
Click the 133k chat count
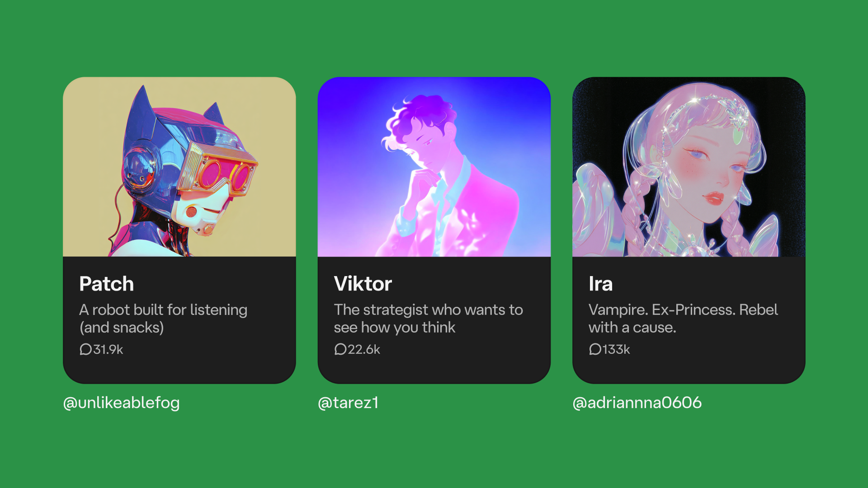616,349
